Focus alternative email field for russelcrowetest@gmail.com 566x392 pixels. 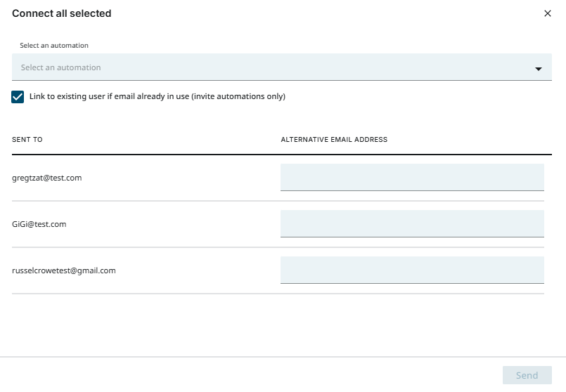pyautogui.click(x=412, y=270)
